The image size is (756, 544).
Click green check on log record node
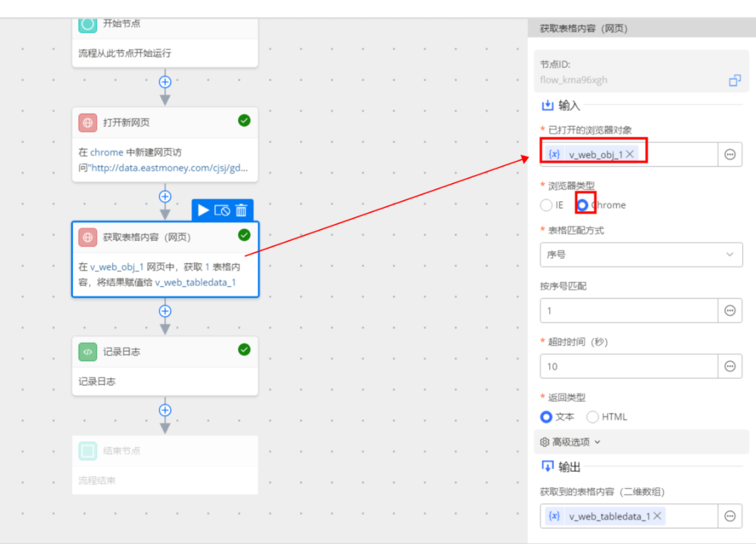[244, 350]
